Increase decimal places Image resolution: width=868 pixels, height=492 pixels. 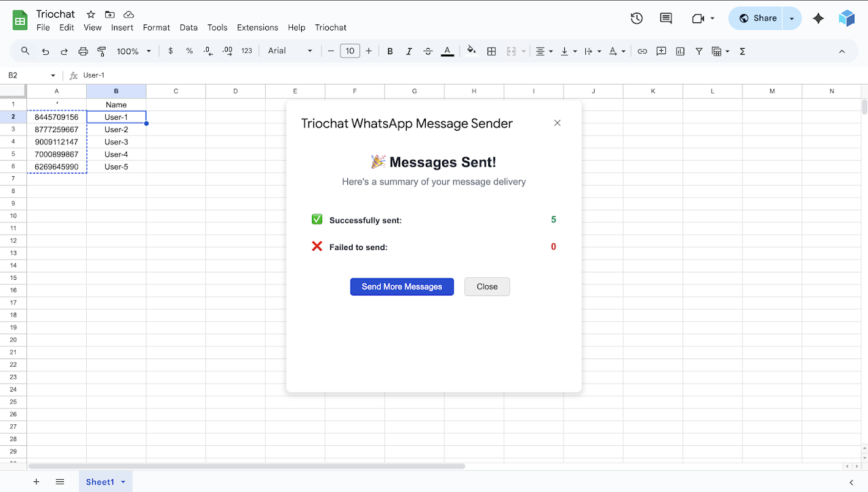(228, 51)
